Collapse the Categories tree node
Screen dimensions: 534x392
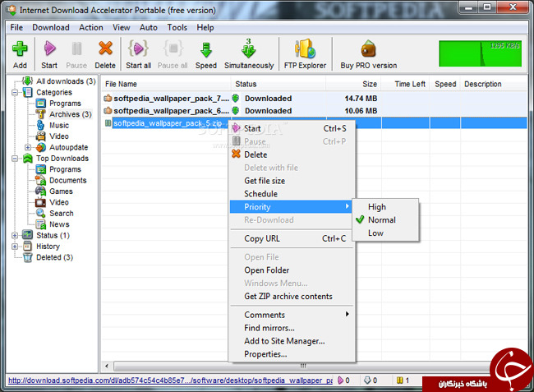[x=15, y=92]
